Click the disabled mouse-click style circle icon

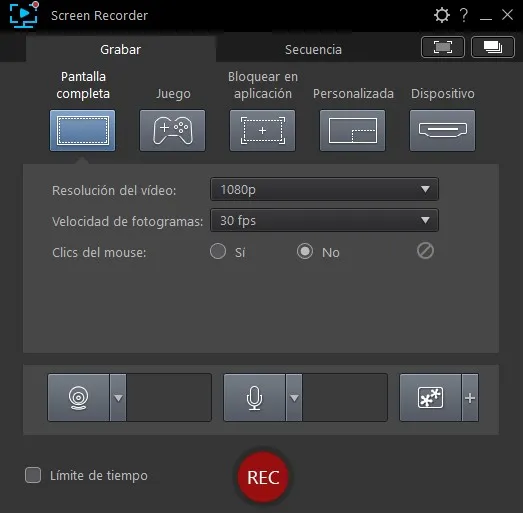(x=425, y=251)
